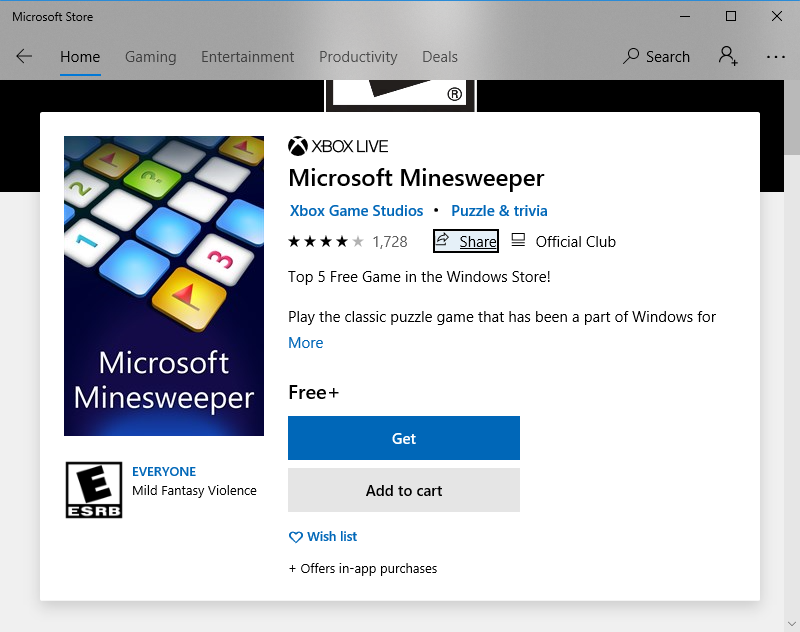Screen dimensions: 800x632
Task: Click Top 5 Free Game text
Action: (x=419, y=277)
